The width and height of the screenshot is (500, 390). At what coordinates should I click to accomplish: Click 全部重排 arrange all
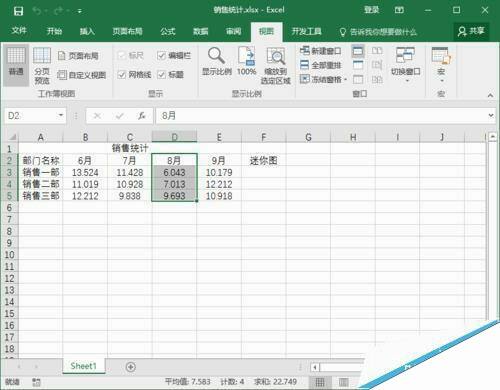pos(320,65)
